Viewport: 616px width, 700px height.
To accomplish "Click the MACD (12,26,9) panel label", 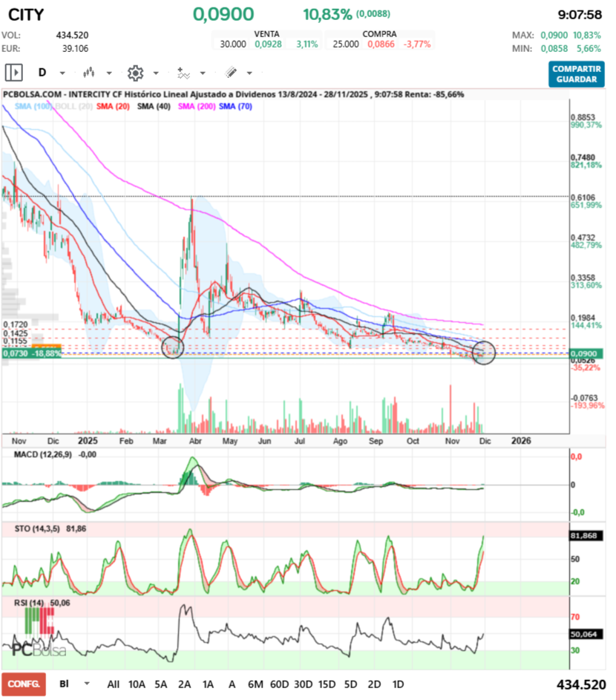I will [x=42, y=454].
